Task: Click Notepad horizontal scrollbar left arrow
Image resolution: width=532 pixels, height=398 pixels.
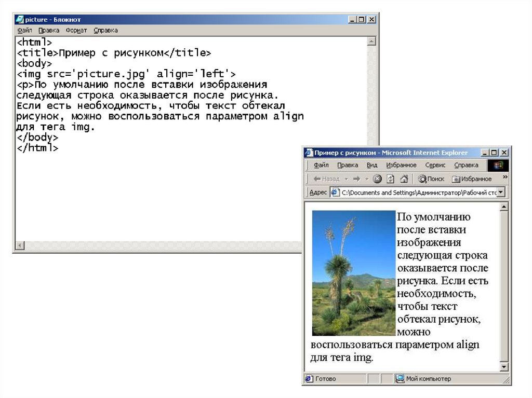Action: click(20, 245)
